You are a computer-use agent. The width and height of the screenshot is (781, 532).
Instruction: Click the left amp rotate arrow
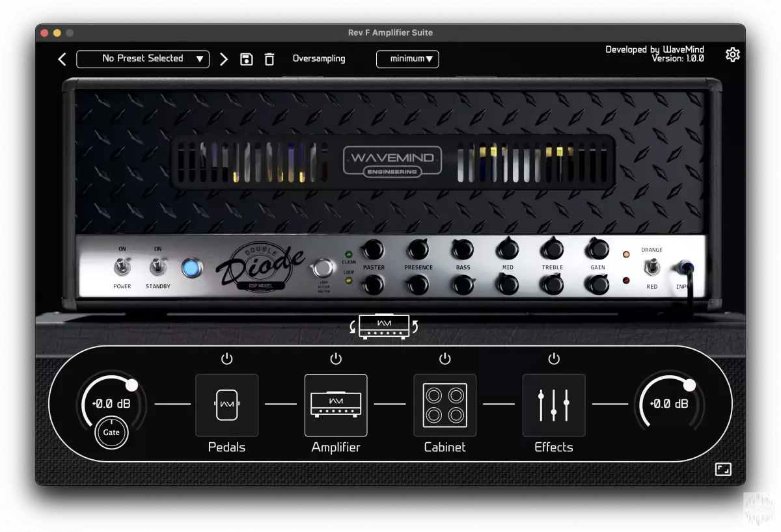tap(353, 326)
